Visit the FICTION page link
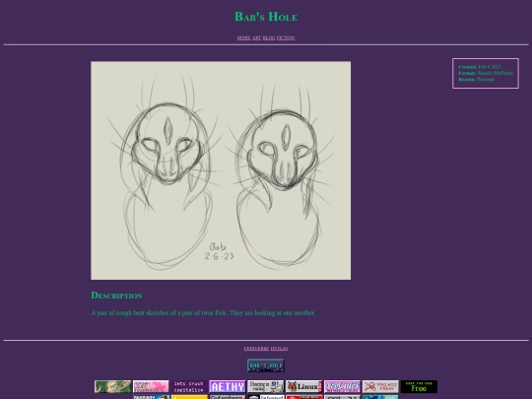This screenshot has height=399, width=532. coord(286,37)
